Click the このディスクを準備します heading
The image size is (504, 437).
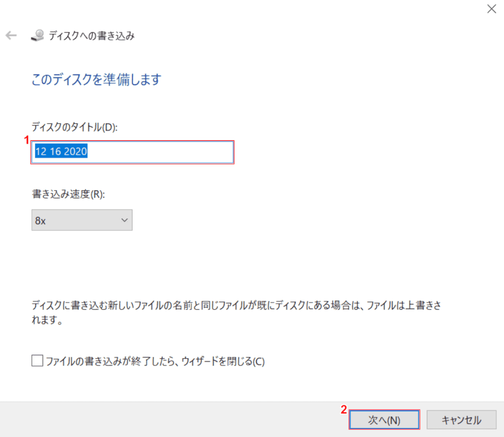pyautogui.click(x=97, y=79)
